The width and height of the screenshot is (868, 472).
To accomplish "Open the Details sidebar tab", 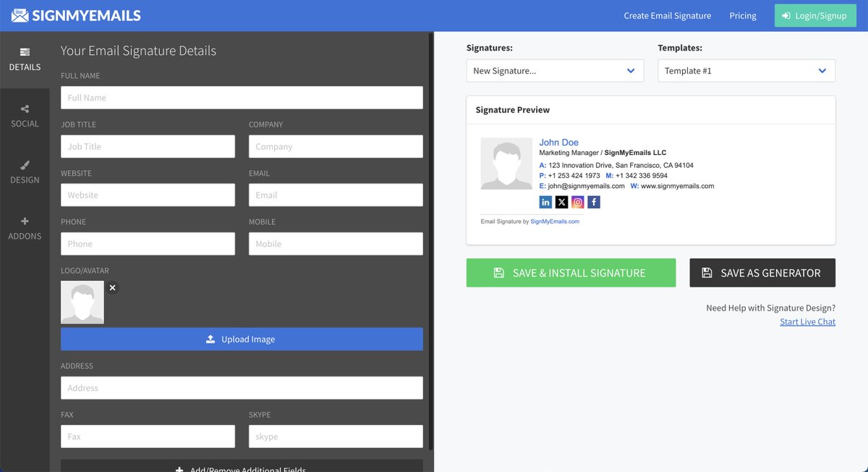I will coord(25,60).
